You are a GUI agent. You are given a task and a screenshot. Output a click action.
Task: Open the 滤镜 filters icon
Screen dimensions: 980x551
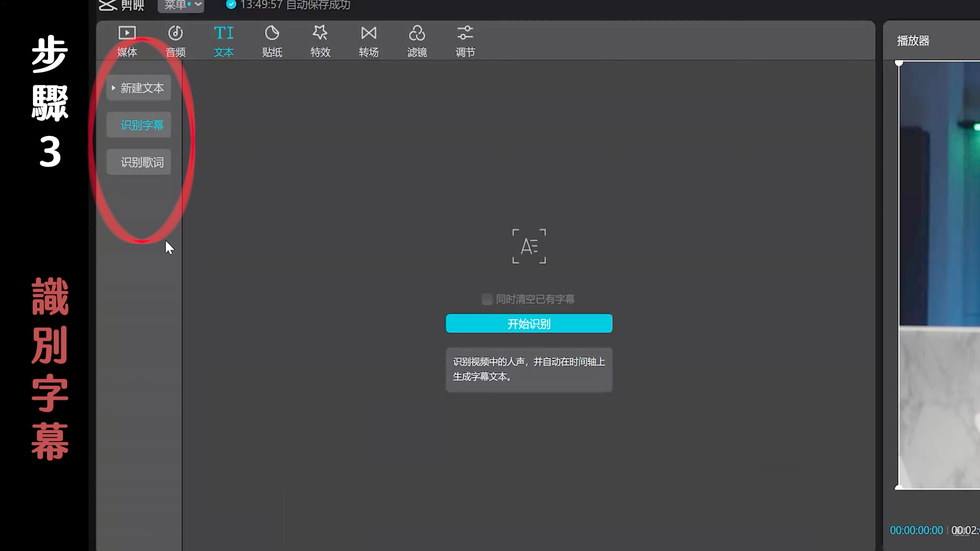[x=417, y=33]
